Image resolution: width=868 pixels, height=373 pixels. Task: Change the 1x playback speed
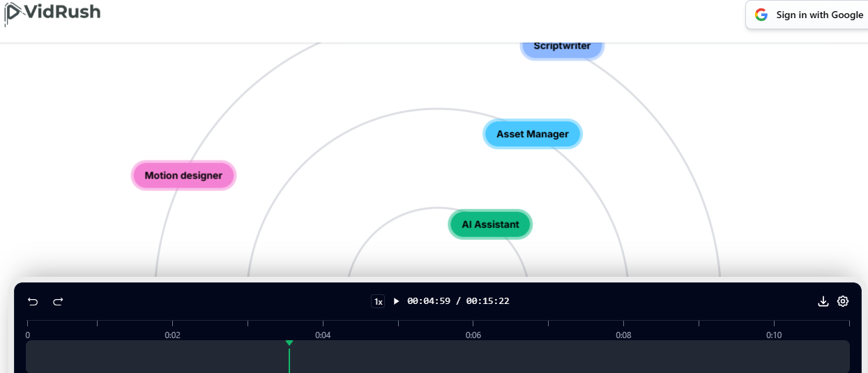378,301
